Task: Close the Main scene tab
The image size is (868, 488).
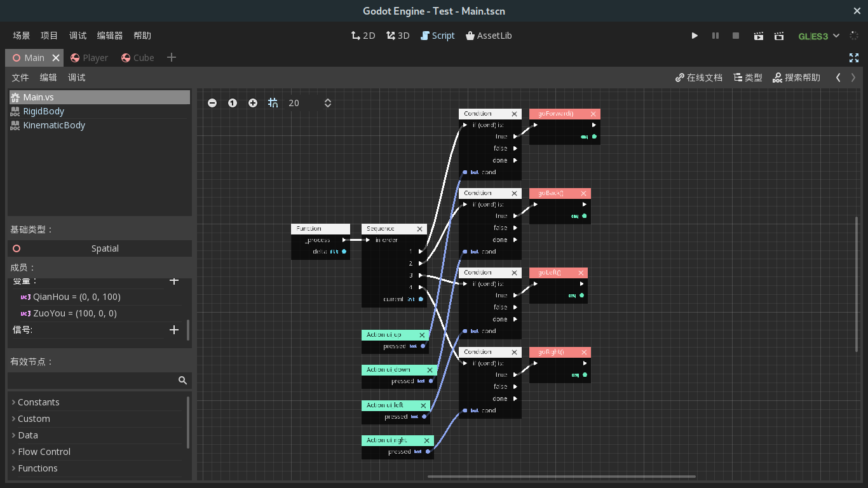Action: click(x=56, y=58)
